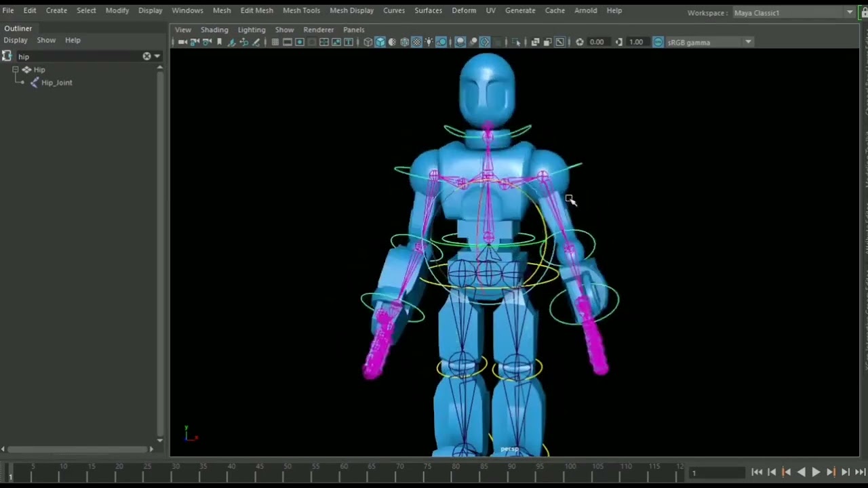Enable Smooth Shade All cube icon
The height and width of the screenshot is (488, 868).
pos(380,42)
